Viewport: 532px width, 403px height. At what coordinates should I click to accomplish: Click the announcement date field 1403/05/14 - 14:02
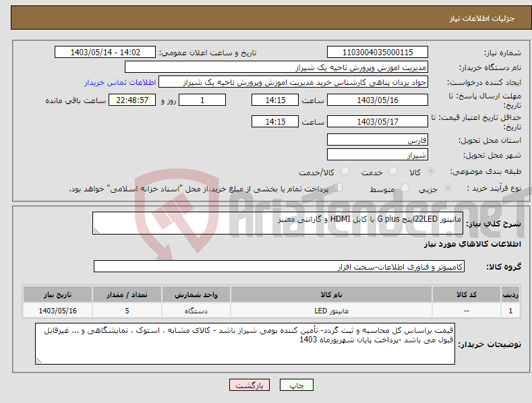click(x=105, y=53)
